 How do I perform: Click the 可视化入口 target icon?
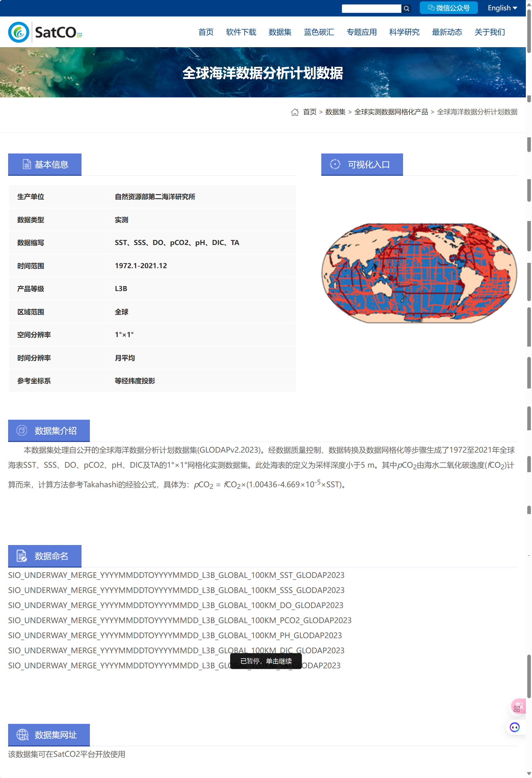coord(335,164)
